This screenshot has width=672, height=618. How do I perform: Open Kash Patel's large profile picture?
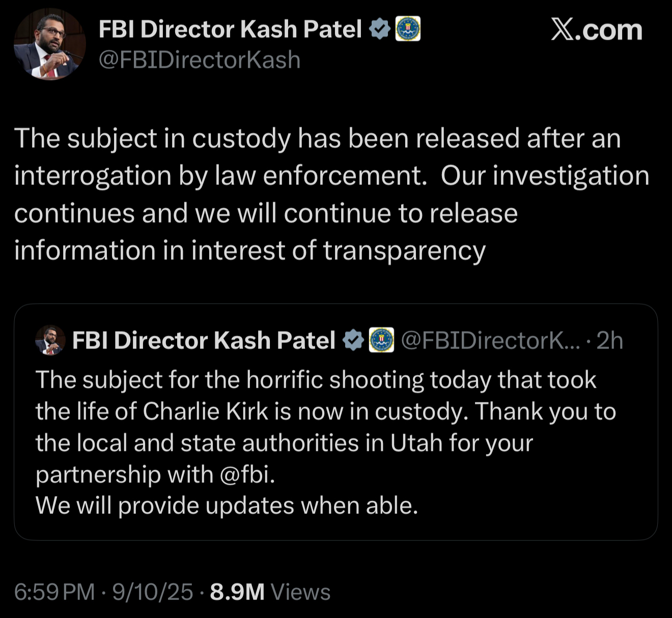(49, 44)
